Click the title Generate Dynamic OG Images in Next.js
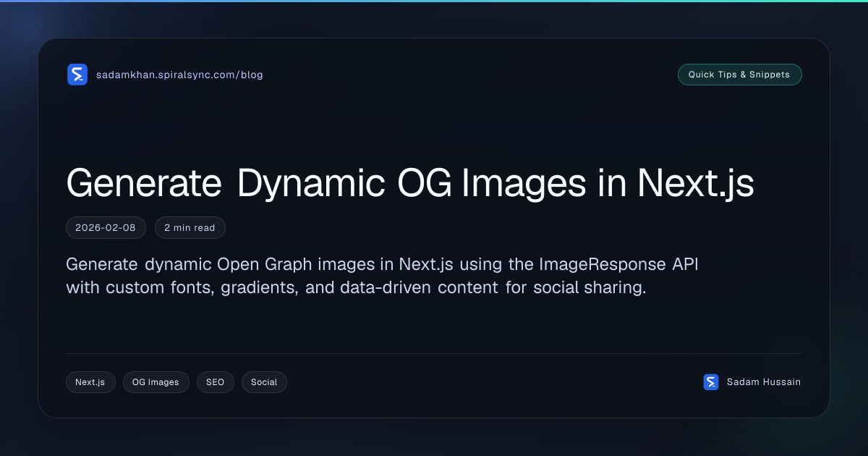Image resolution: width=868 pixels, height=456 pixels. click(410, 185)
